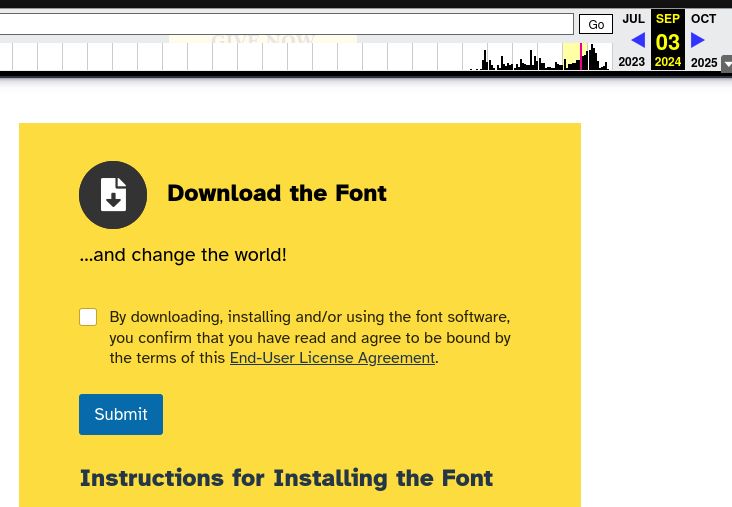
Task: Click the '...and change the world!' text
Action: click(x=183, y=255)
